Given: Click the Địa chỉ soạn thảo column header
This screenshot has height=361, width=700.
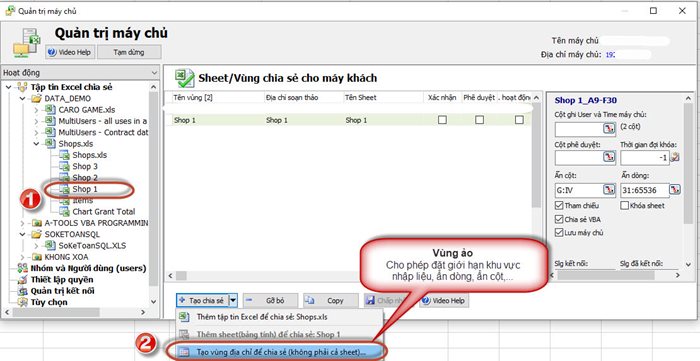Looking at the screenshot, I should tap(303, 97).
